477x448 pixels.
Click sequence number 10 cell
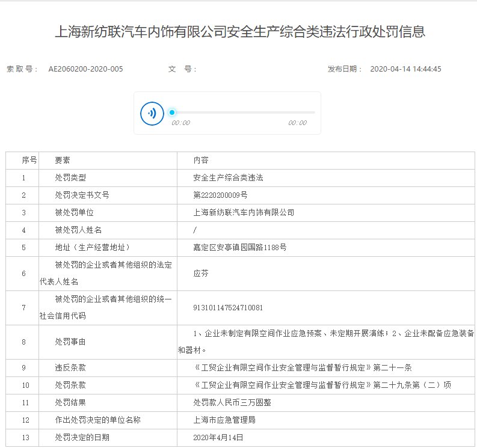pos(22,385)
